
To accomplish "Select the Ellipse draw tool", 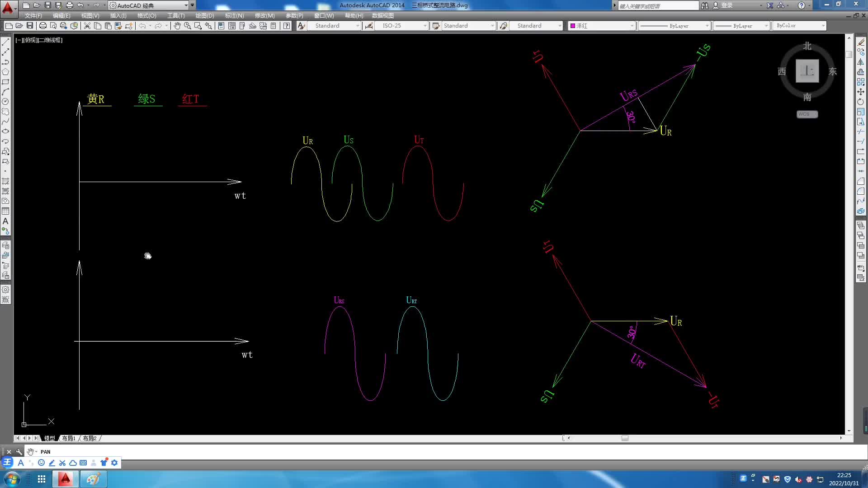I will tap(5, 131).
